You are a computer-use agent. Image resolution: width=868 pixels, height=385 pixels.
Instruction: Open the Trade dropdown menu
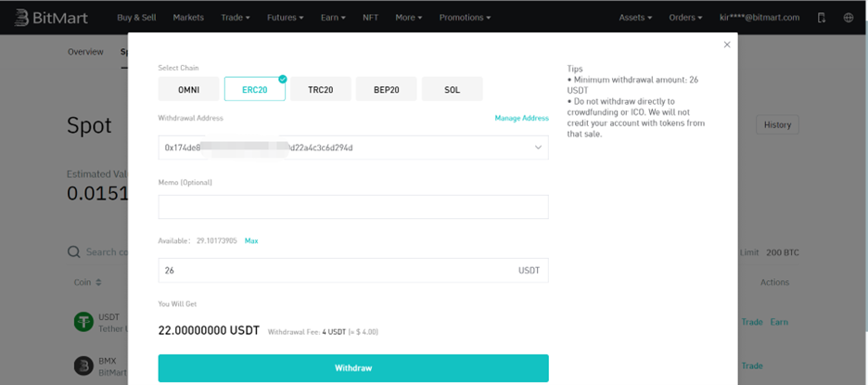[x=236, y=18]
